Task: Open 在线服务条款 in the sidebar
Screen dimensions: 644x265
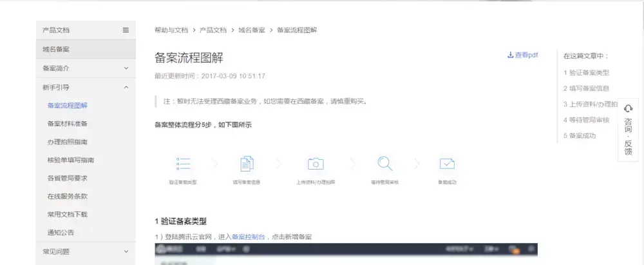Action: click(x=68, y=196)
